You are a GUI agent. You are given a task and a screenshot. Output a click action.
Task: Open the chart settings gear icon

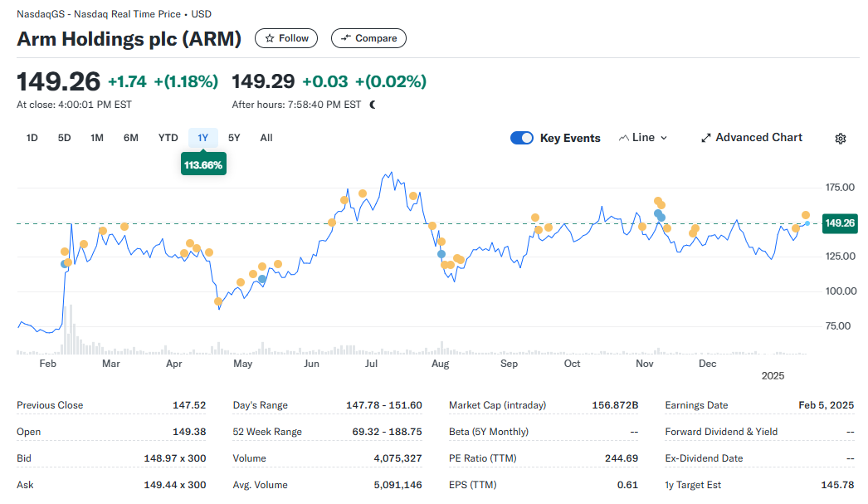tap(841, 139)
